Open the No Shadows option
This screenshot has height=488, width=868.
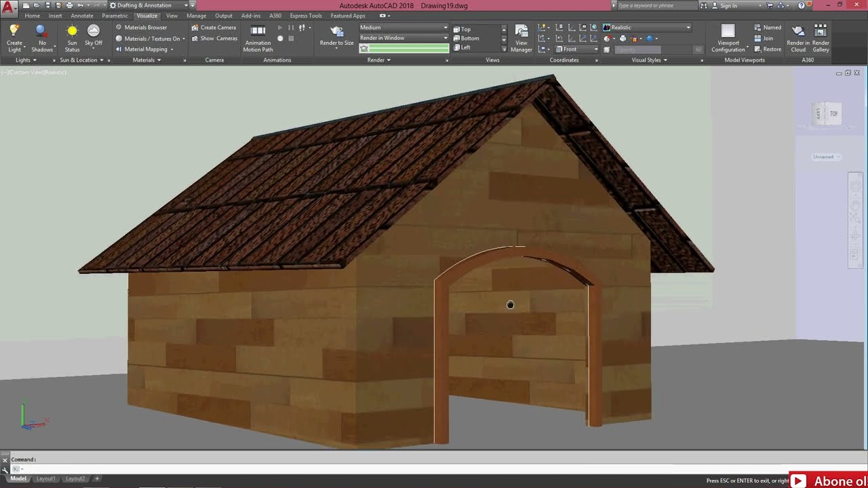coord(41,38)
